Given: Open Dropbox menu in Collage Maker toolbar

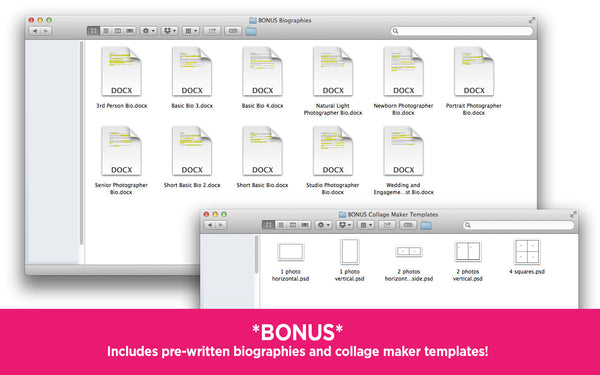Looking at the screenshot, I should [x=344, y=225].
